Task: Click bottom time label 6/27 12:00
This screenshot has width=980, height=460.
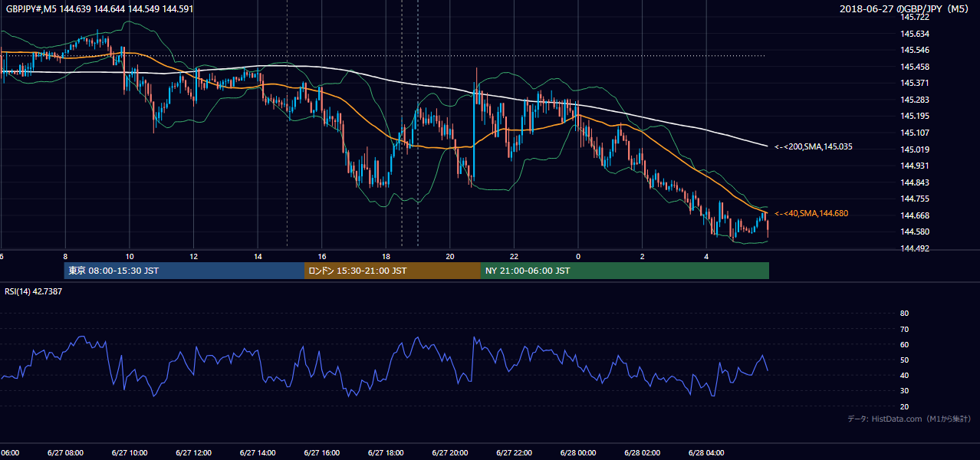Action: pyautogui.click(x=193, y=453)
